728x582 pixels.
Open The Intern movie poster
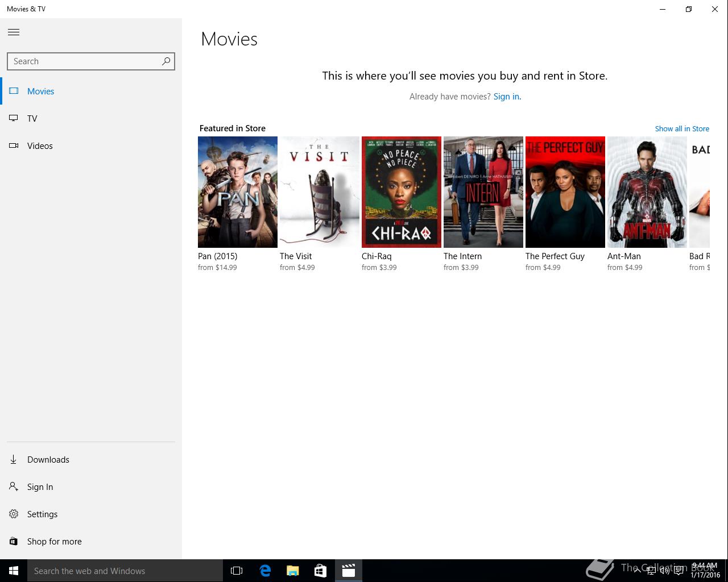[483, 192]
